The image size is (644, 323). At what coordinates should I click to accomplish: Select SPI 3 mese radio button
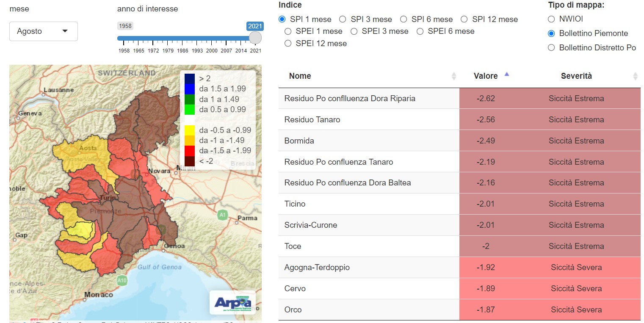tap(343, 19)
